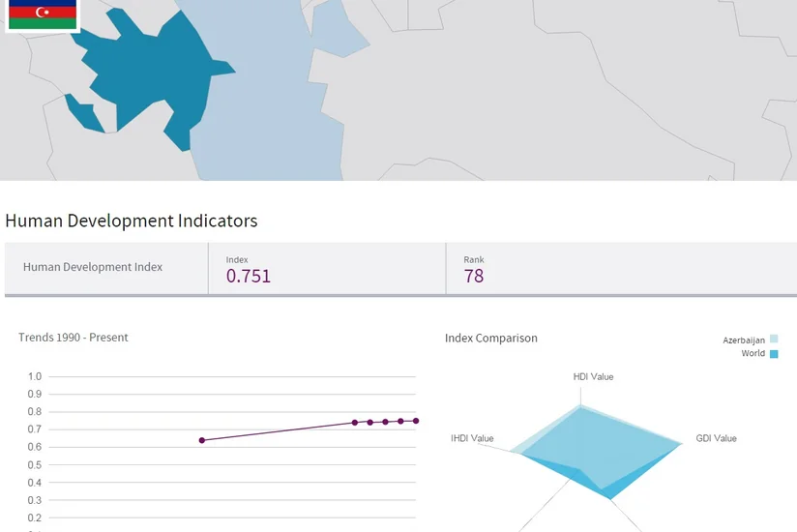Click the Azerbaijan flag image

(x=43, y=15)
